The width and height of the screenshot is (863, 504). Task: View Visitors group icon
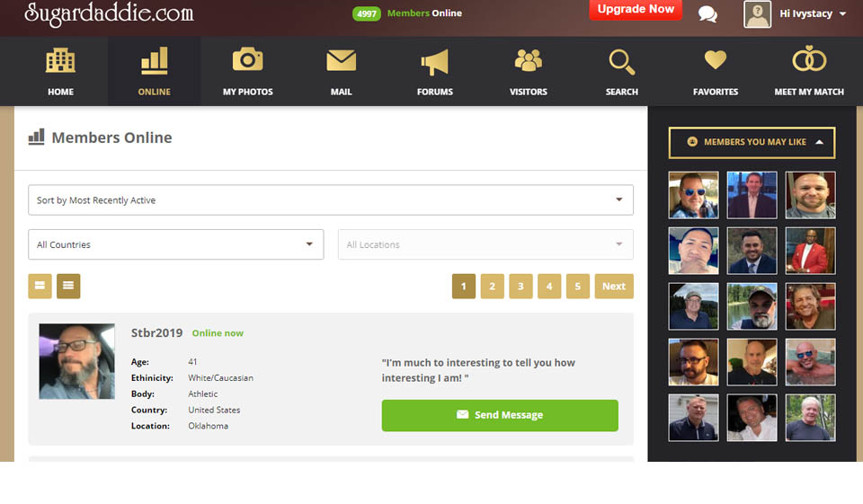pyautogui.click(x=528, y=61)
